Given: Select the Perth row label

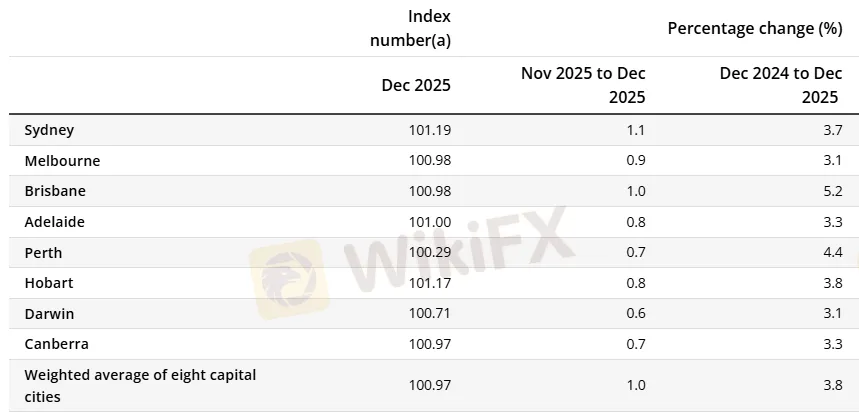Looking at the screenshot, I should (43, 253).
